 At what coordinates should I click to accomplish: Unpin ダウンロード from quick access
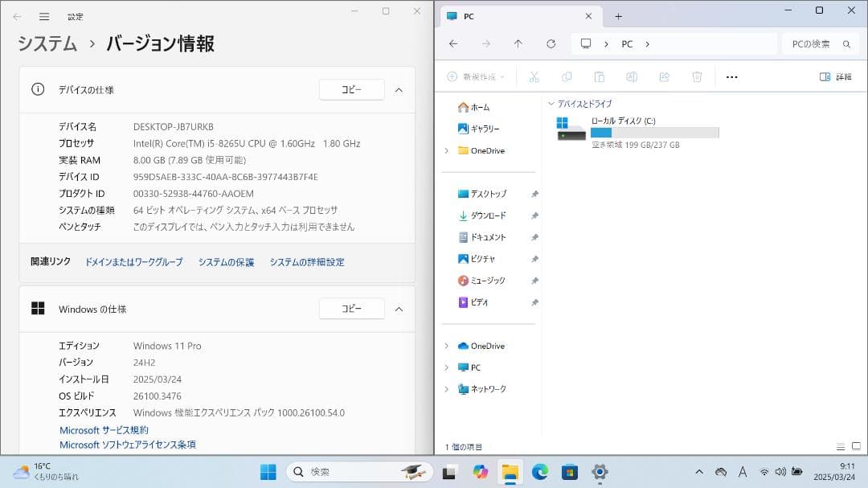point(534,215)
